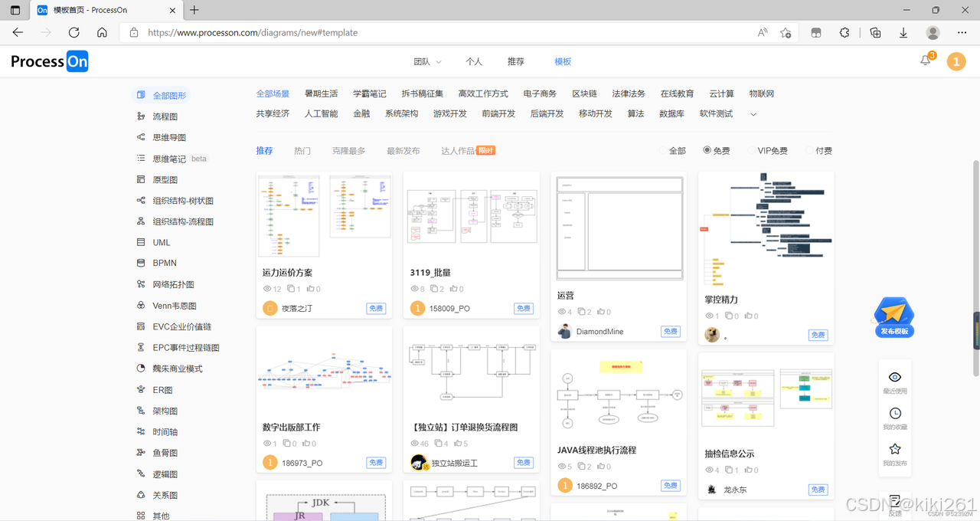Open the orange user avatar menu
The width and height of the screenshot is (980, 521).
[x=956, y=61]
